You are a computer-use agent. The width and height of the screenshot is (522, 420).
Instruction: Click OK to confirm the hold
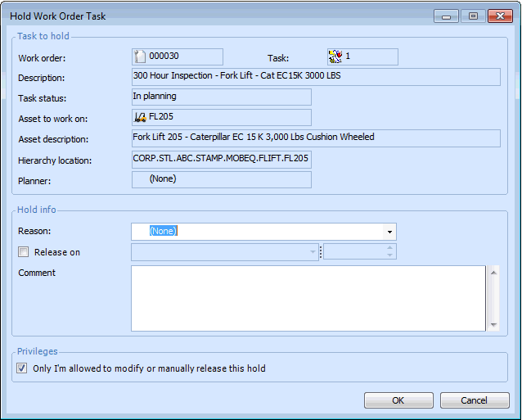point(398,400)
